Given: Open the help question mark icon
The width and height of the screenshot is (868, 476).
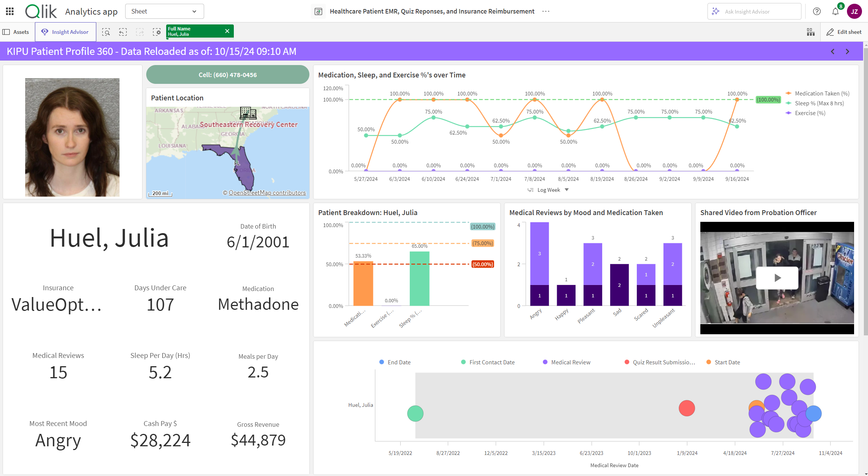Looking at the screenshot, I should 816,11.
